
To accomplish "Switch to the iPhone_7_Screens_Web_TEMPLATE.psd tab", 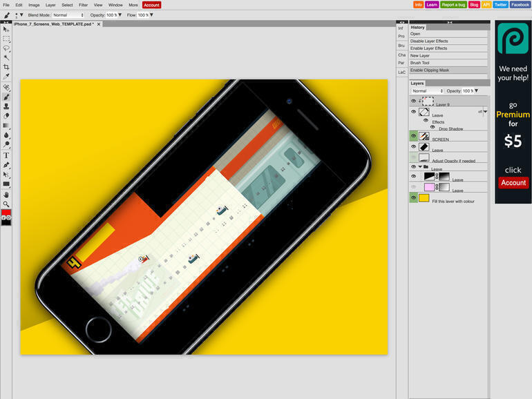I will pos(53,23).
